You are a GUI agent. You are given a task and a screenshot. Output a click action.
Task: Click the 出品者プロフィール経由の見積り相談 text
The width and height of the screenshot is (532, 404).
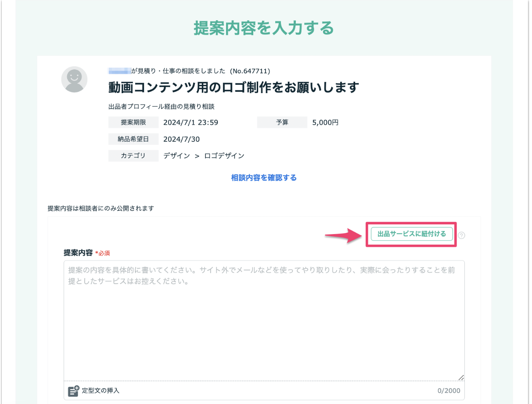click(161, 106)
